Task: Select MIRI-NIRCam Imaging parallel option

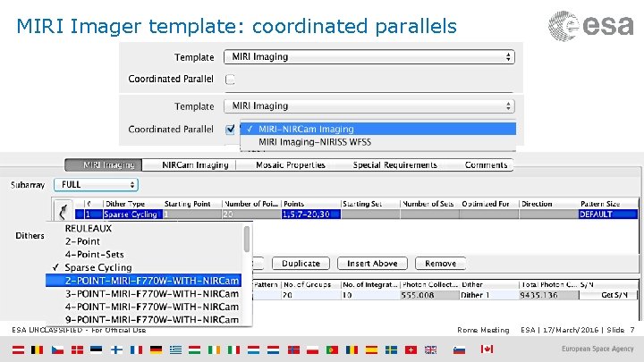Action: pos(377,129)
